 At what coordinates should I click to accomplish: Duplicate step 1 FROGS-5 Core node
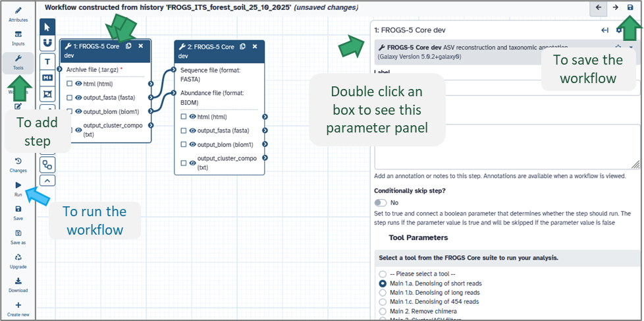pos(128,46)
